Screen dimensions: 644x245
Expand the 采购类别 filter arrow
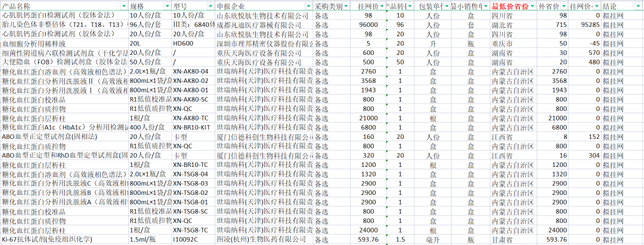346,6
